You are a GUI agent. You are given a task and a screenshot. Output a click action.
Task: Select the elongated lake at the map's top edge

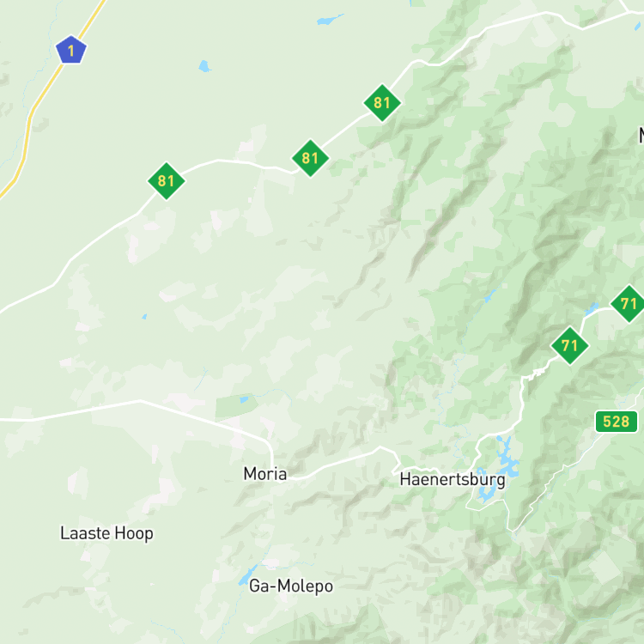(x=330, y=19)
